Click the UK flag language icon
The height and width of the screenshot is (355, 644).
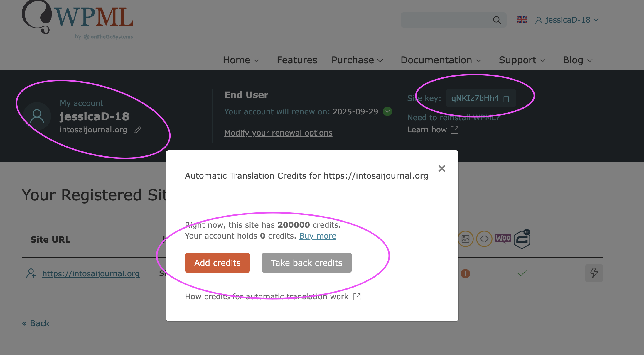click(x=522, y=20)
